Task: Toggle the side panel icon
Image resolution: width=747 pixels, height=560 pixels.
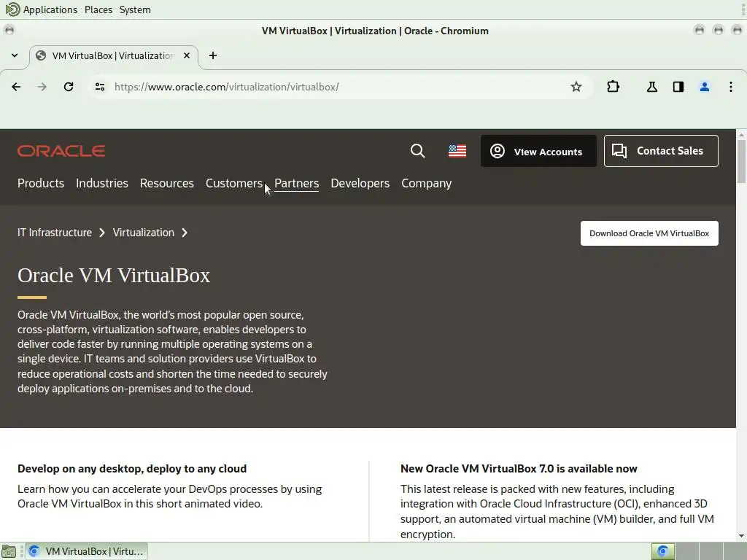Action: click(678, 87)
